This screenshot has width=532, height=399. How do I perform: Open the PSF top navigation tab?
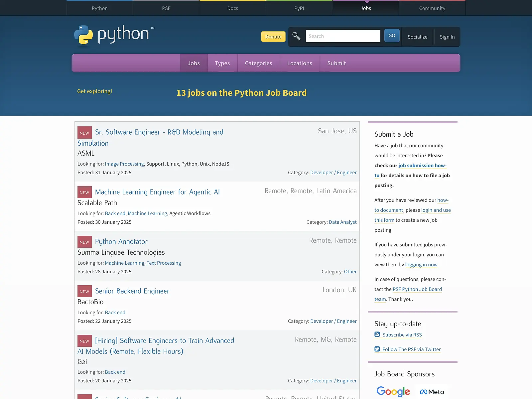click(166, 8)
